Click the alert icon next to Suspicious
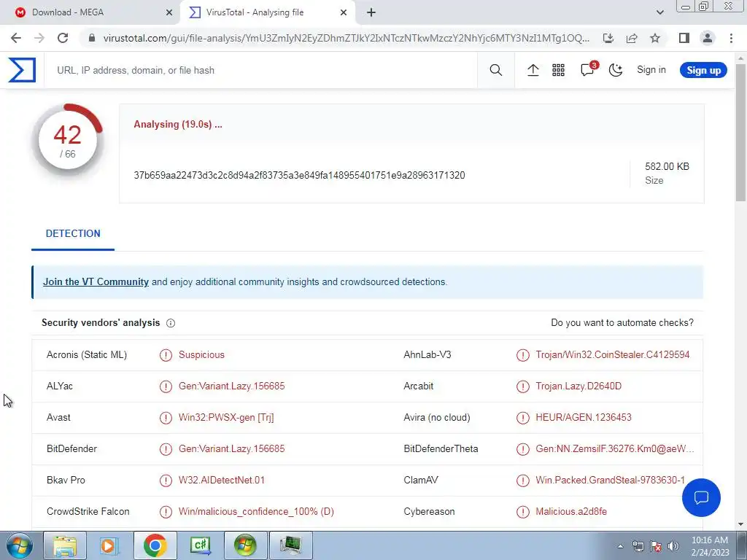The height and width of the screenshot is (560, 747). pos(166,355)
